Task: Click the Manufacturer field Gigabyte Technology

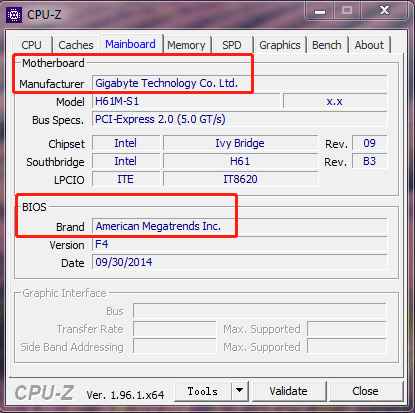Action: coord(240,83)
